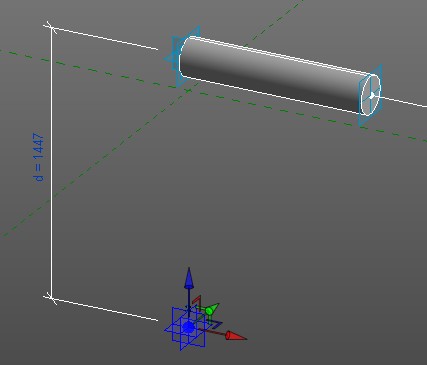427x365 pixels.
Task: Select the blue work plane at the cylinder's right end
Action: click(370, 95)
